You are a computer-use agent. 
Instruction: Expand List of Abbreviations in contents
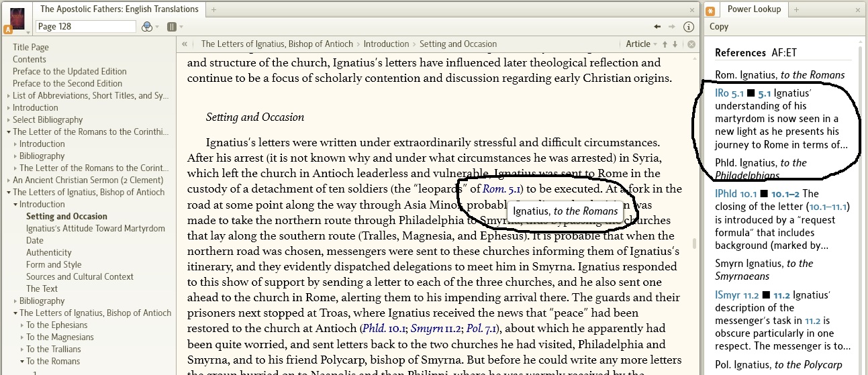(9, 96)
